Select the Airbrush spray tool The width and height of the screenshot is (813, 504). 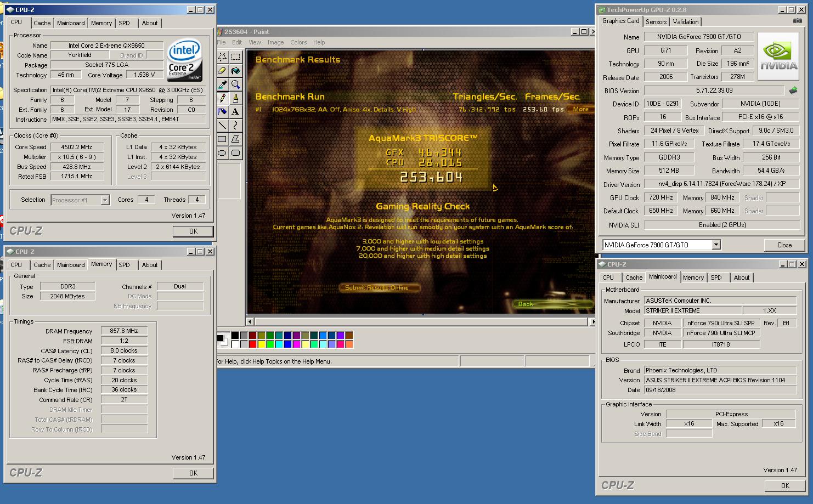(x=222, y=111)
